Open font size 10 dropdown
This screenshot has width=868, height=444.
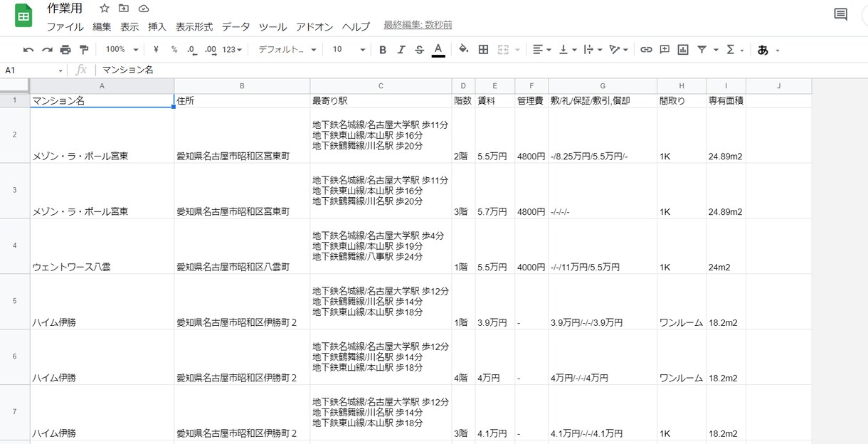click(349, 50)
